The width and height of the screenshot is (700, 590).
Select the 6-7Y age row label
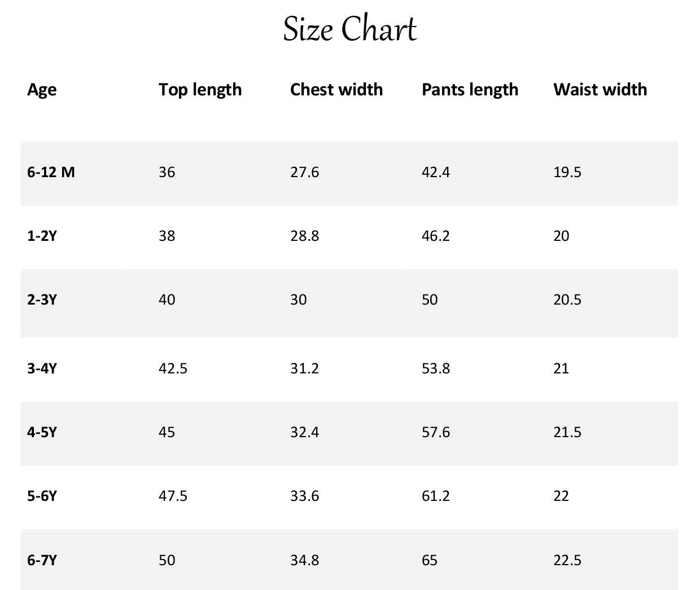pyautogui.click(x=42, y=561)
